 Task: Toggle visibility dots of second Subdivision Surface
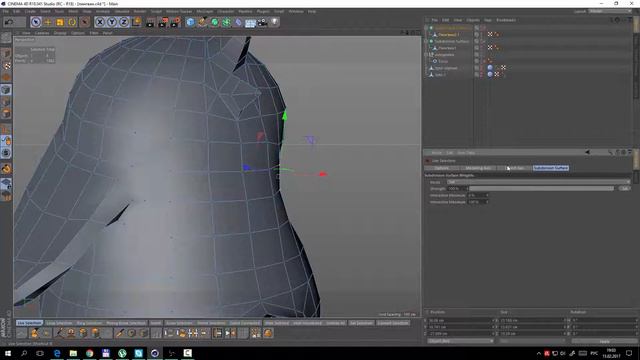(x=482, y=41)
